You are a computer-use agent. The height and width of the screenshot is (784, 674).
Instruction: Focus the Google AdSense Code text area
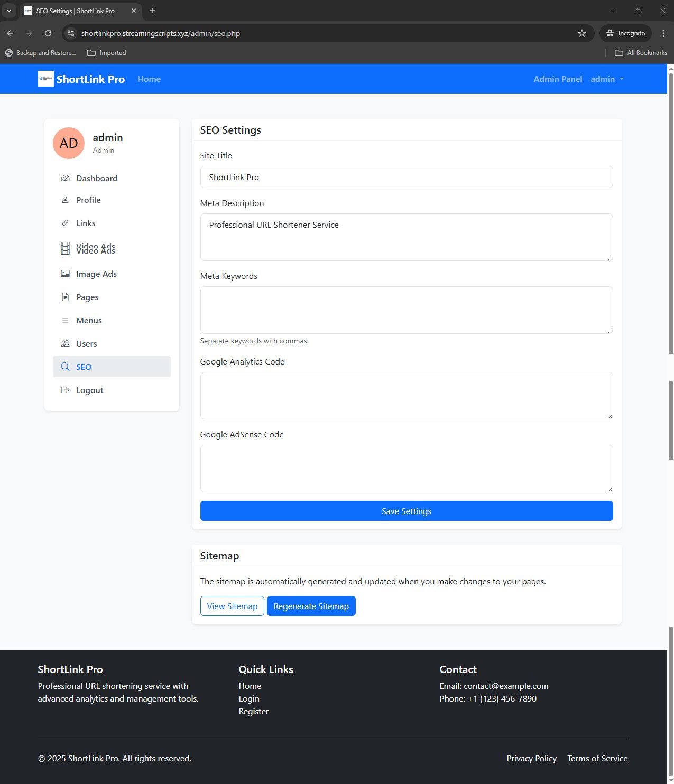point(407,469)
